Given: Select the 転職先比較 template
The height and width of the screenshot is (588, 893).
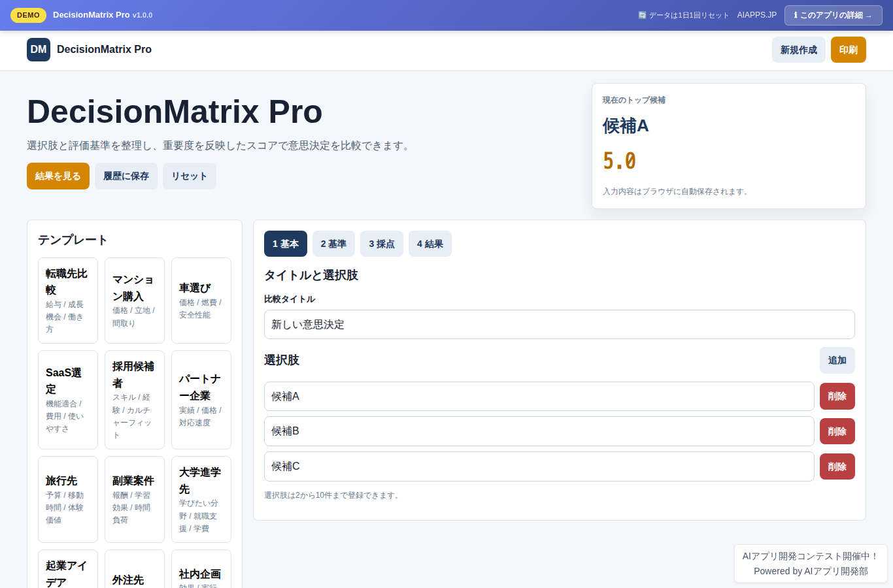Looking at the screenshot, I should (68, 301).
